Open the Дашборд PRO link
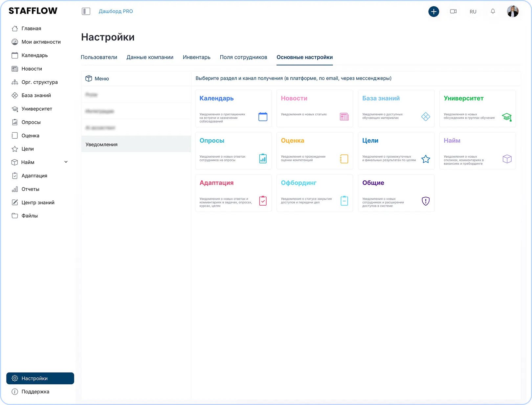 coord(116,11)
